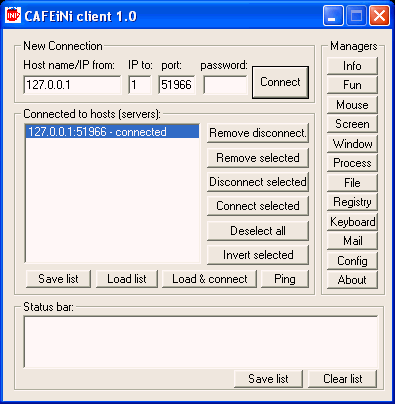Image resolution: width=395 pixels, height=404 pixels.
Task: Click Load & connect button
Action: click(209, 279)
